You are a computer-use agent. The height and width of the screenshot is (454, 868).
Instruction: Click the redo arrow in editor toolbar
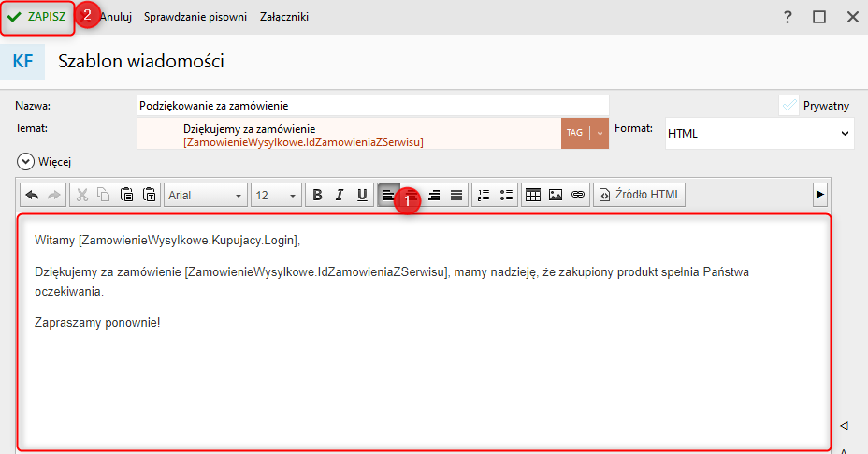(53, 195)
